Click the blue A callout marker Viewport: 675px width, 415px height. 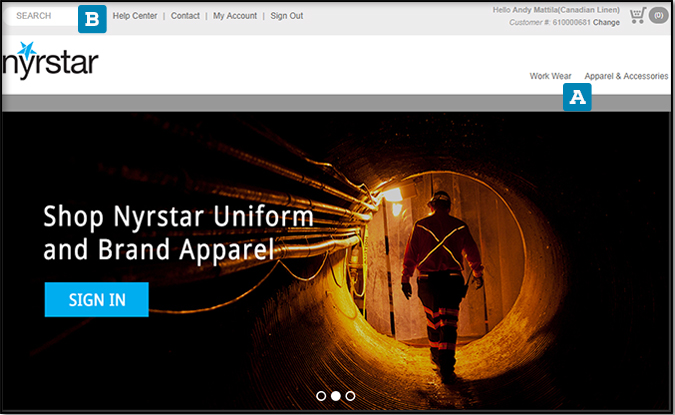(578, 97)
